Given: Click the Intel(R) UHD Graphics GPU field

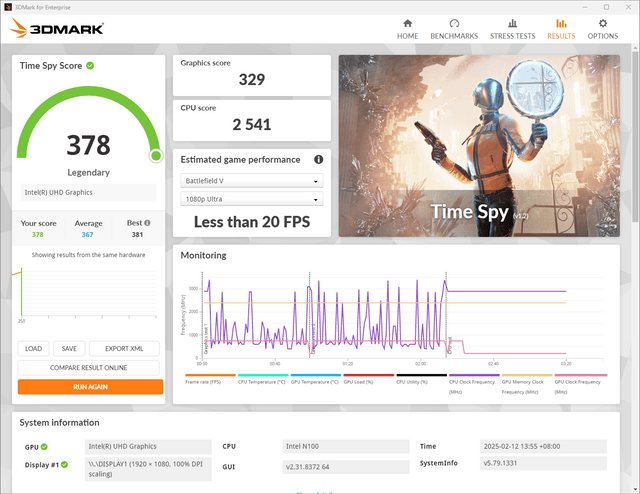Looking at the screenshot, I should click(148, 447).
